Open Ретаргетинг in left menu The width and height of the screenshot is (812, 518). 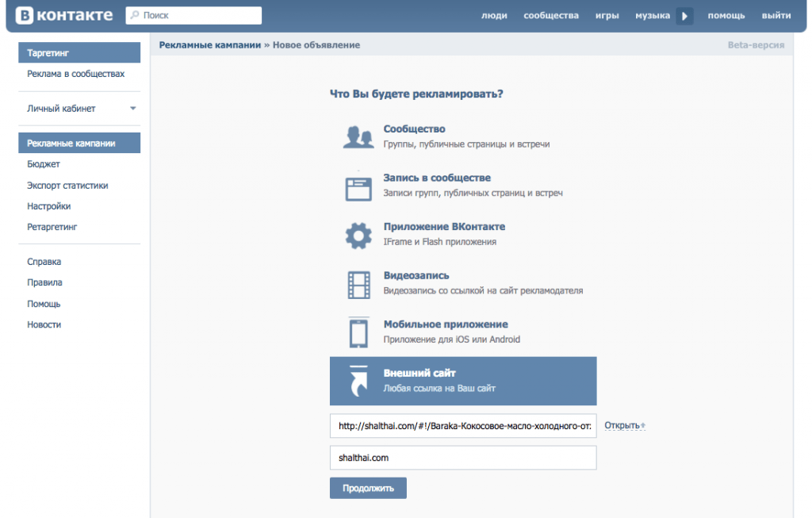(52, 227)
